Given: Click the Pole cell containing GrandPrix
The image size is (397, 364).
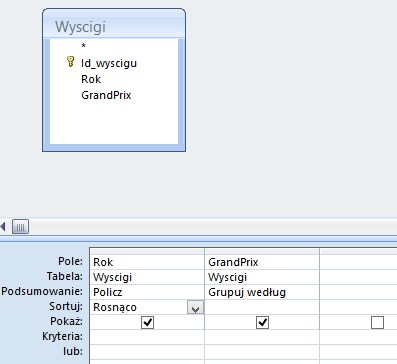Looking at the screenshot, I should 262,262.
